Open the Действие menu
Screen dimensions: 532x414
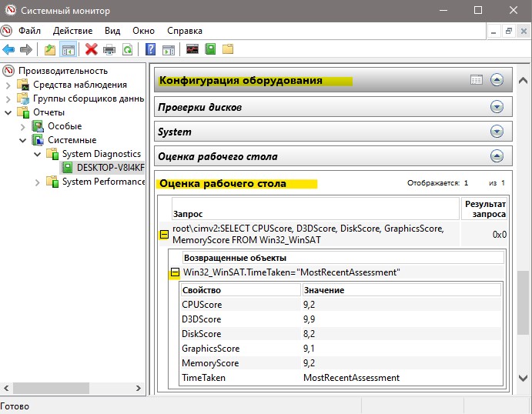(72, 31)
